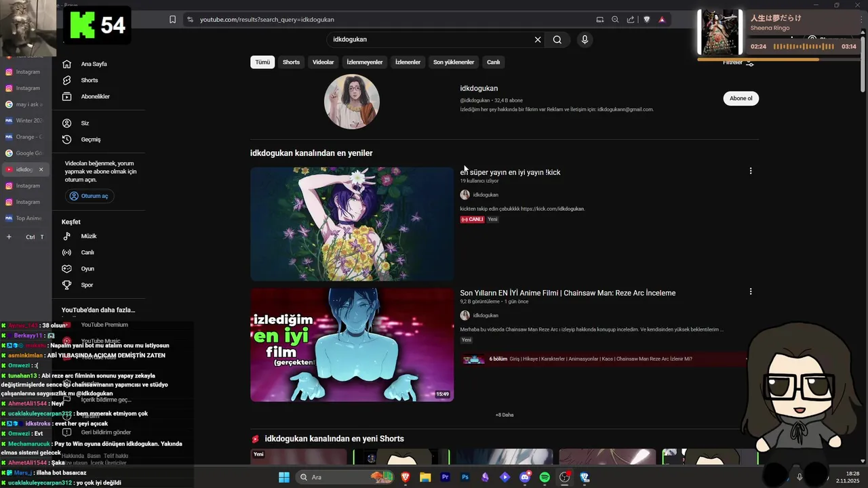Viewport: 868px width, 488px height.
Task: Click the taskbar Ara search box
Action: pos(344,477)
